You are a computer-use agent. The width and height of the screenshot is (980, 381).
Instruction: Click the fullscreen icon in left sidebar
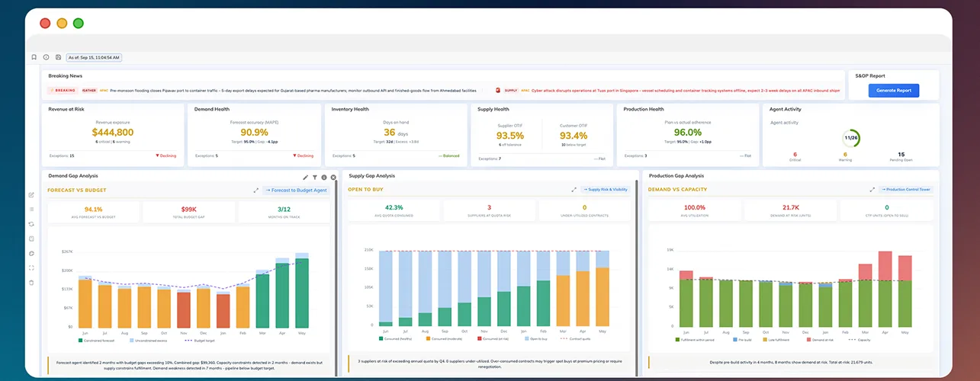pyautogui.click(x=31, y=267)
